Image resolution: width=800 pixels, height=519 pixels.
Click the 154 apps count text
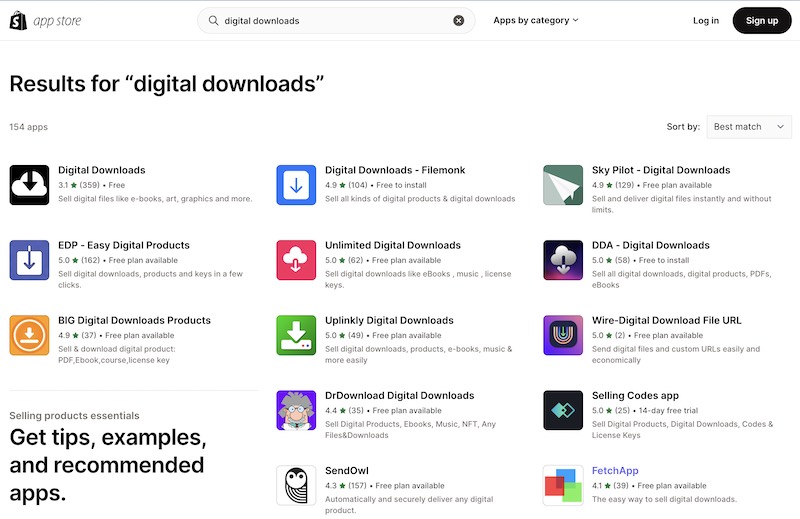click(x=29, y=127)
